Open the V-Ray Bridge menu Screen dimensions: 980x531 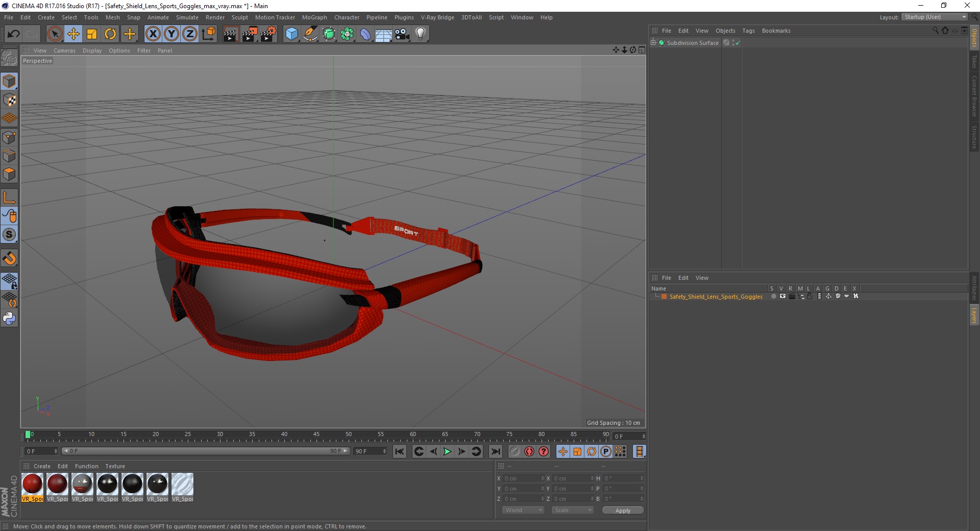(437, 17)
